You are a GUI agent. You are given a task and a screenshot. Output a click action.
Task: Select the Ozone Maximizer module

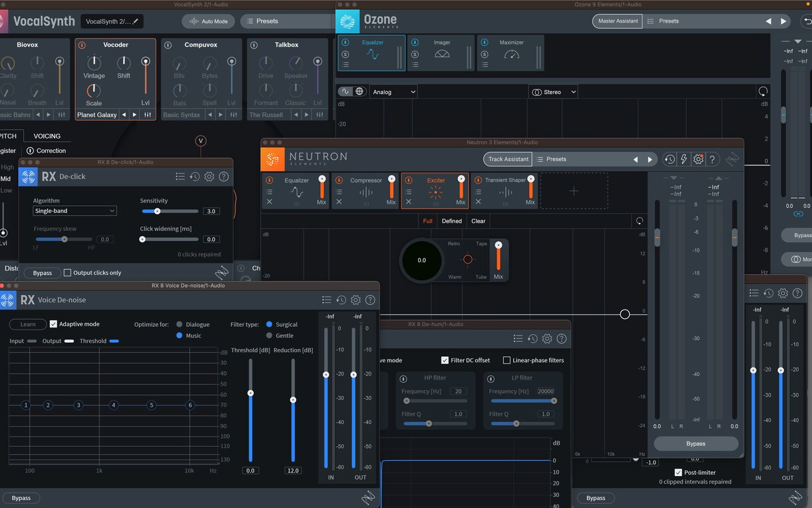click(x=511, y=53)
